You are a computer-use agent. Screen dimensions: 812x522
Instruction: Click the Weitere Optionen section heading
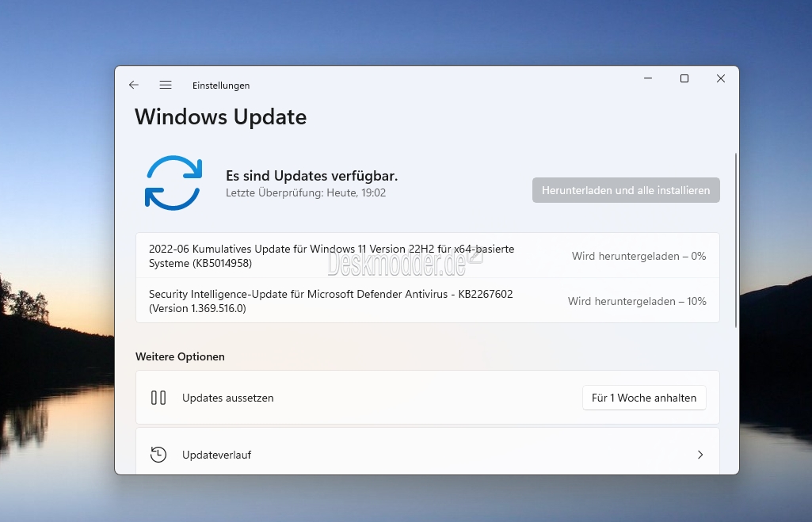[x=180, y=356]
